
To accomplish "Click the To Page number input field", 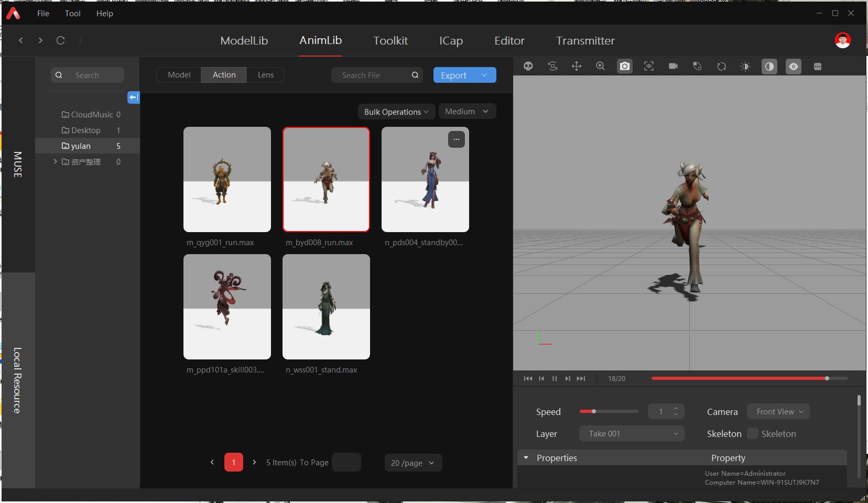I will click(346, 462).
